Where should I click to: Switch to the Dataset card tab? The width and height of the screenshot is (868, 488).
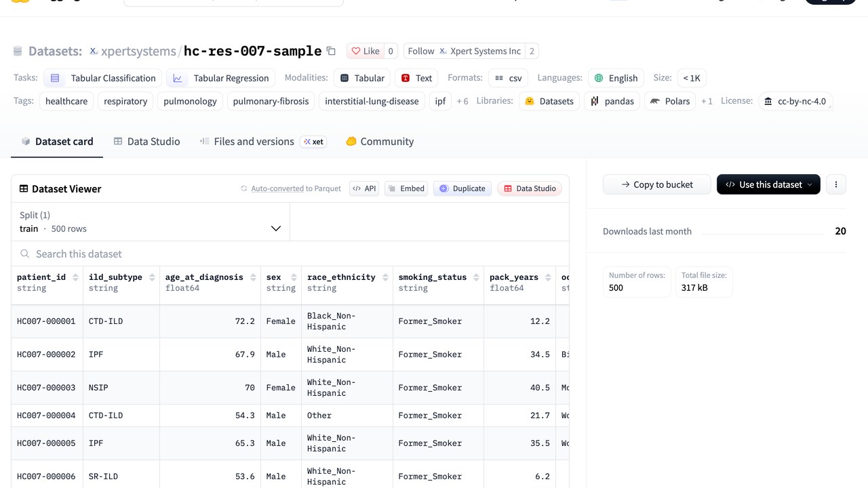pos(57,141)
